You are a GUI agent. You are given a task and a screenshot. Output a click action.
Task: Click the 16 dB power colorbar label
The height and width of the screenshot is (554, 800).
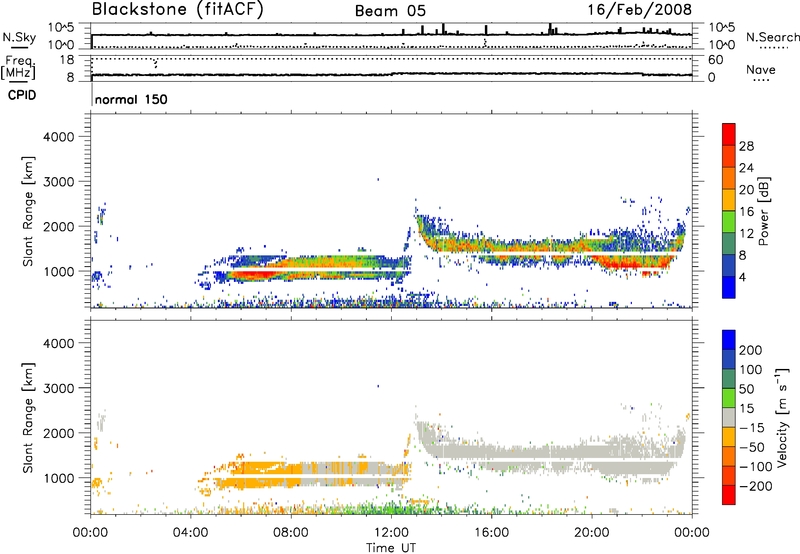click(x=746, y=211)
